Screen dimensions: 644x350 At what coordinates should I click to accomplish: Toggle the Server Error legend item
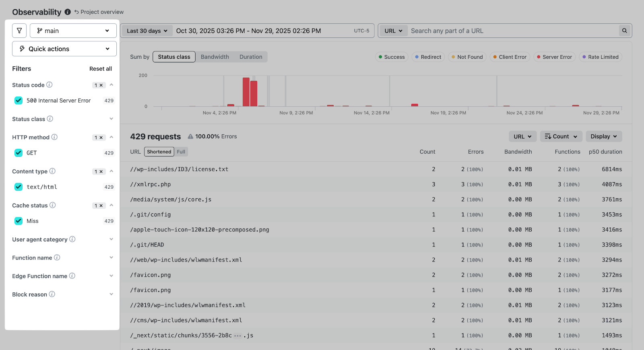(x=555, y=57)
